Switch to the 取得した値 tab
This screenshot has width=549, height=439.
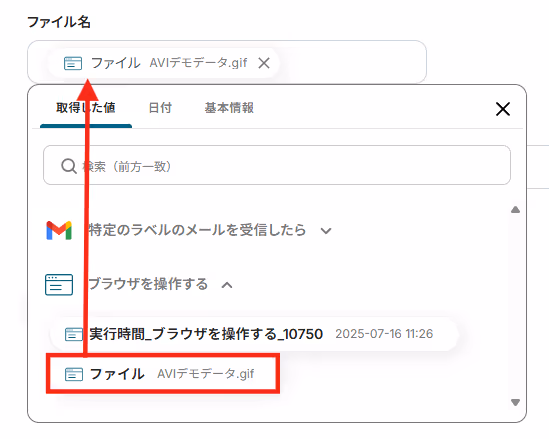pyautogui.click(x=86, y=108)
